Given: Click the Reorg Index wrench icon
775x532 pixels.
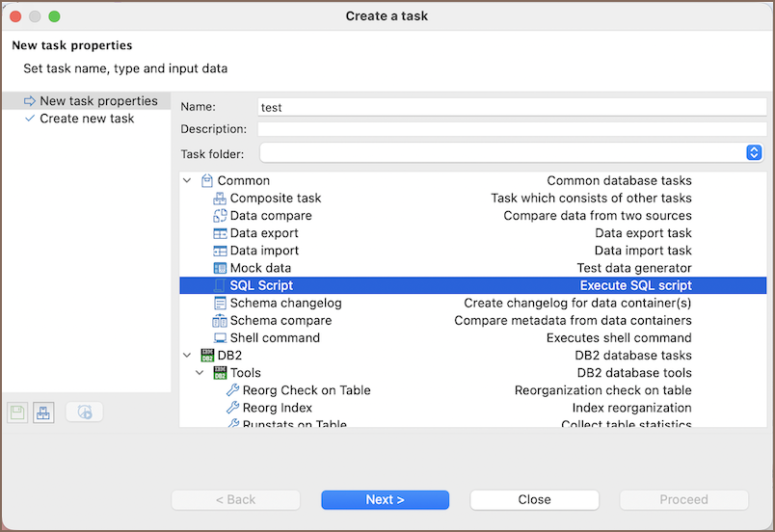Looking at the screenshot, I should tap(232, 409).
